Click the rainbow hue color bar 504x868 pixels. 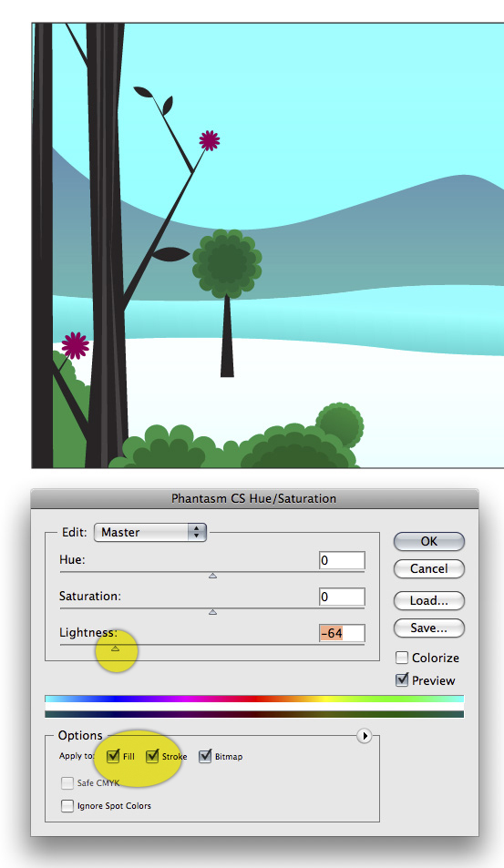pyautogui.click(x=254, y=700)
